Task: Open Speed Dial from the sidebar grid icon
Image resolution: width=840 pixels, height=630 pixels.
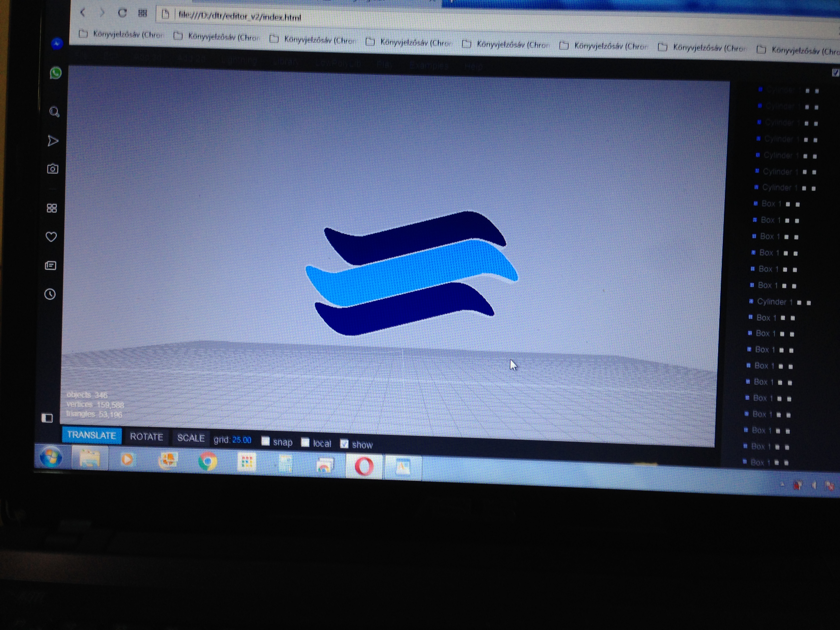Action: tap(52, 208)
